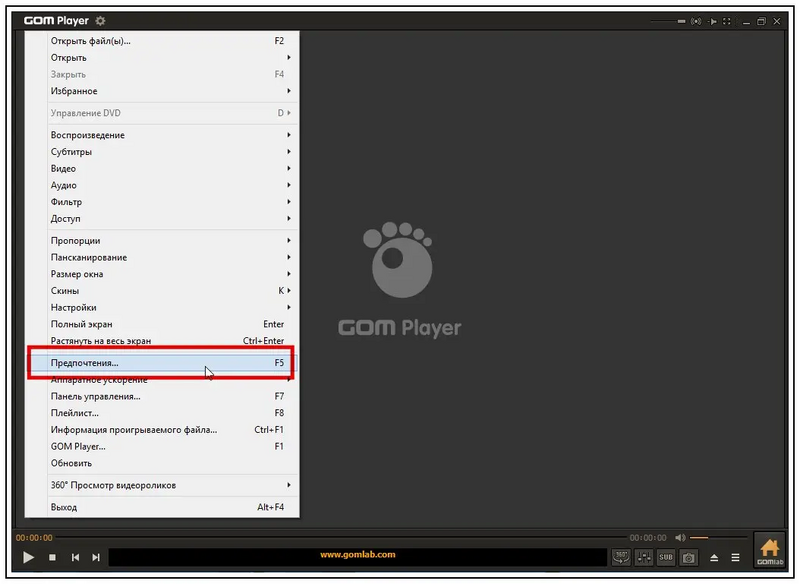Select Полный экран menu item
This screenshot has width=800, height=584.
click(162, 324)
